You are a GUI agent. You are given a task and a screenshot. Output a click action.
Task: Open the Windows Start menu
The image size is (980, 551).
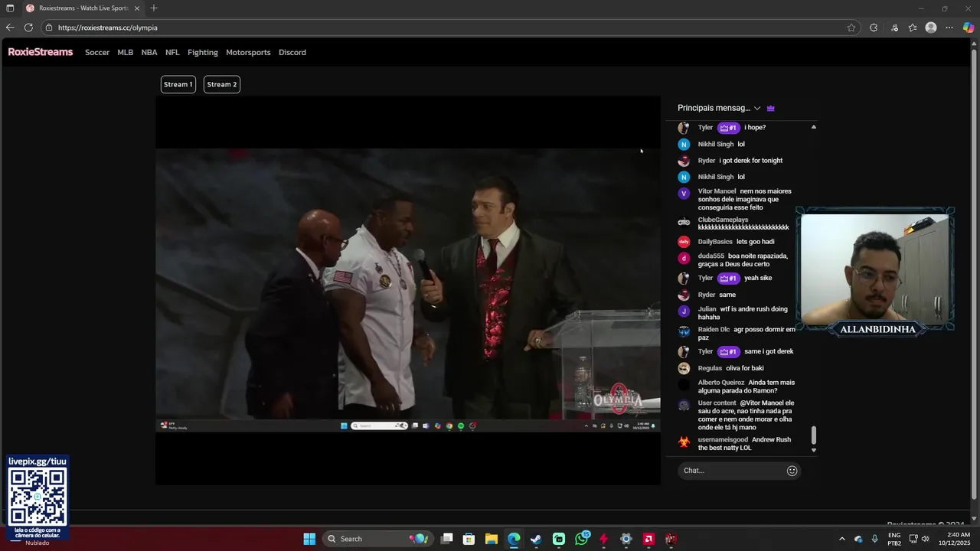pyautogui.click(x=309, y=539)
